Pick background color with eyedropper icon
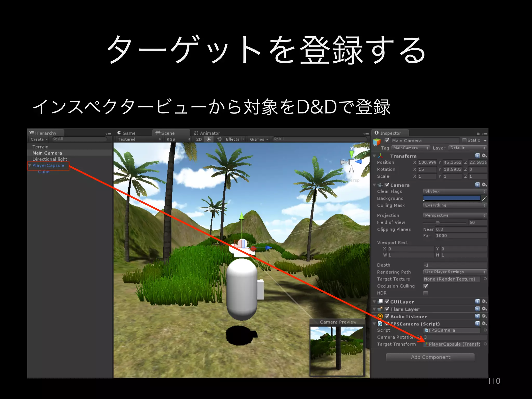 tap(484, 198)
